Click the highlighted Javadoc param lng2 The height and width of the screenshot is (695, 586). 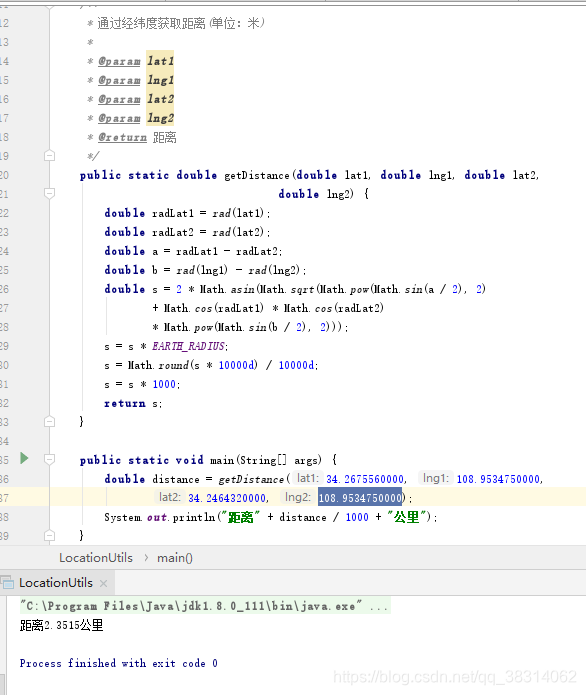(160, 118)
